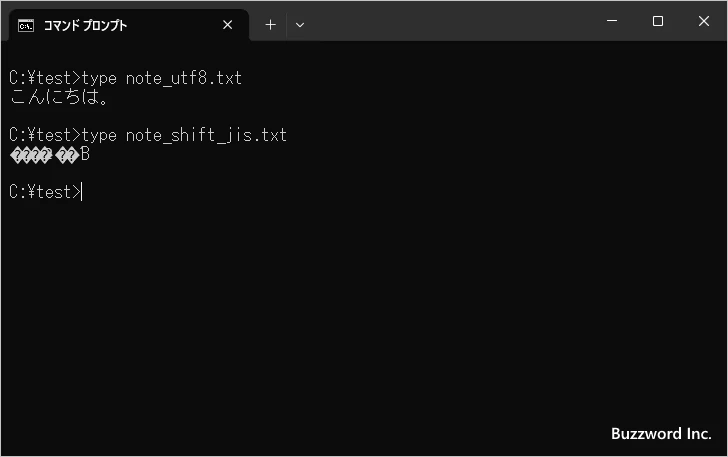Viewport: 728px width, 457px height.
Task: Click the note_shift_jis.txt filename in the second command
Action: tap(206, 135)
